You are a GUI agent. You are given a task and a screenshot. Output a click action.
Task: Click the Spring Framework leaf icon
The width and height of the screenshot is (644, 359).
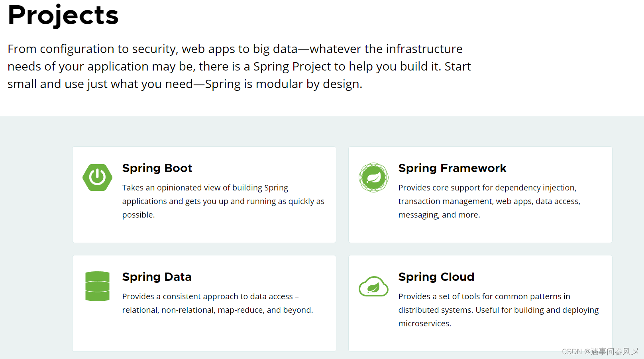(373, 177)
